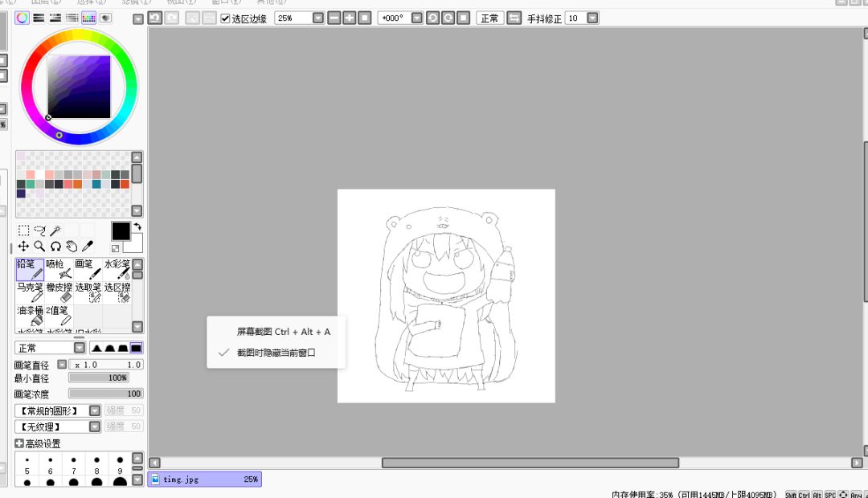The image size is (868, 498).
Task: Select the 马克笔 marker tool
Action: coord(30,292)
